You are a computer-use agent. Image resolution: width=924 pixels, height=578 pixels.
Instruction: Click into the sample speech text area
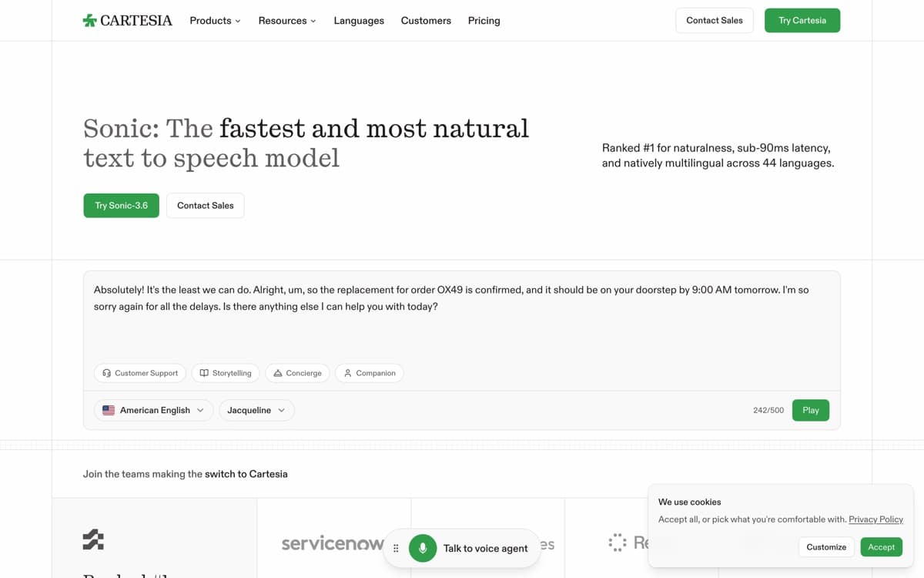click(461, 316)
